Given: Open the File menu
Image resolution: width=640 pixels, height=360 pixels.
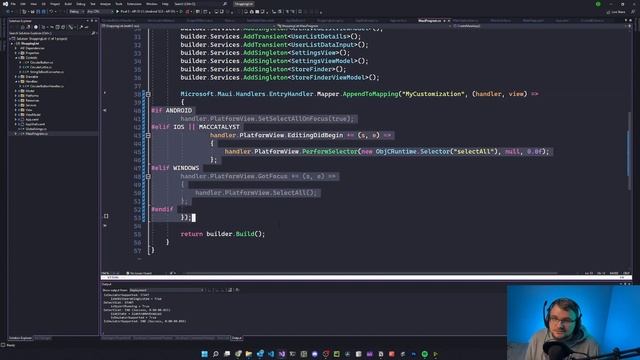Looking at the screenshot, I should pos(13,4).
